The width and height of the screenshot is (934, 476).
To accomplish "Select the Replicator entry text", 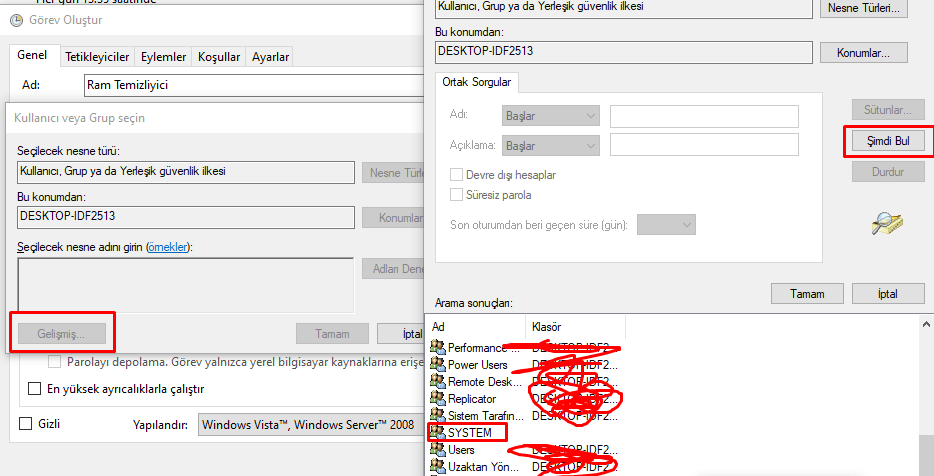I will click(x=472, y=399).
